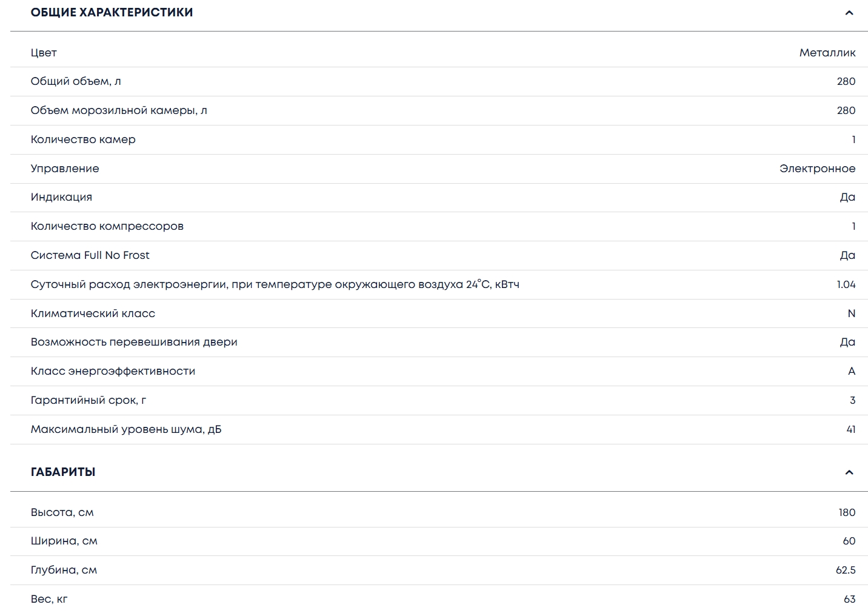Click the Электронное control value
868x613 pixels.
[817, 169]
